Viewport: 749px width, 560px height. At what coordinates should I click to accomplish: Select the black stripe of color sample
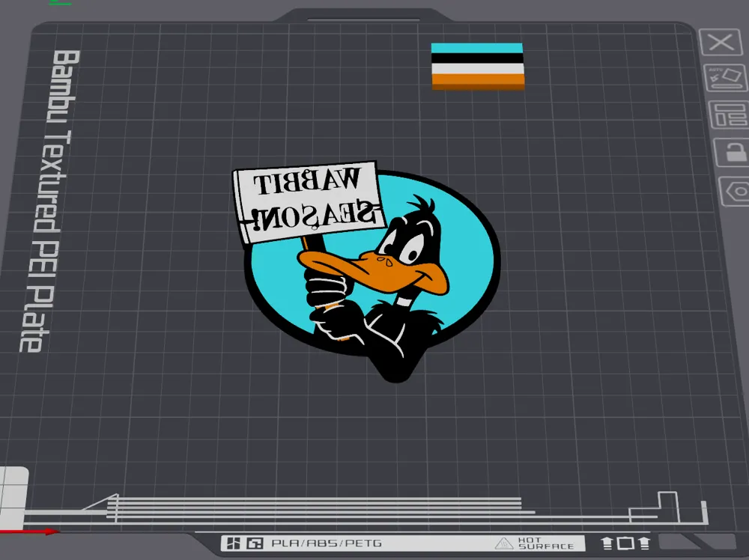[477, 58]
